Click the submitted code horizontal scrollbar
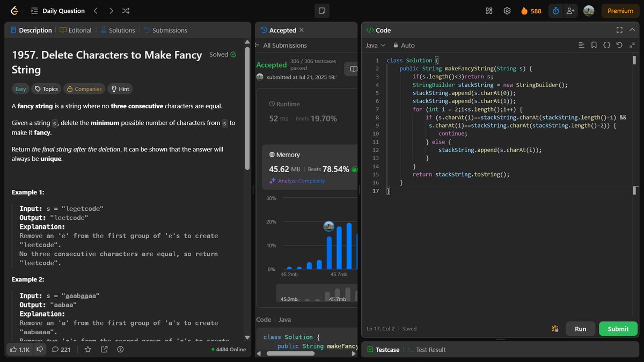 point(291,353)
